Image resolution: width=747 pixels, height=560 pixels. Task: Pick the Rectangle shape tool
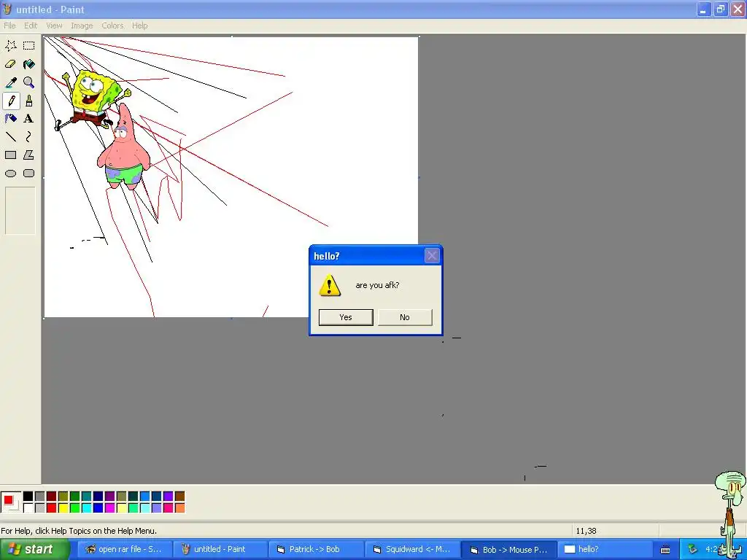click(x=11, y=155)
